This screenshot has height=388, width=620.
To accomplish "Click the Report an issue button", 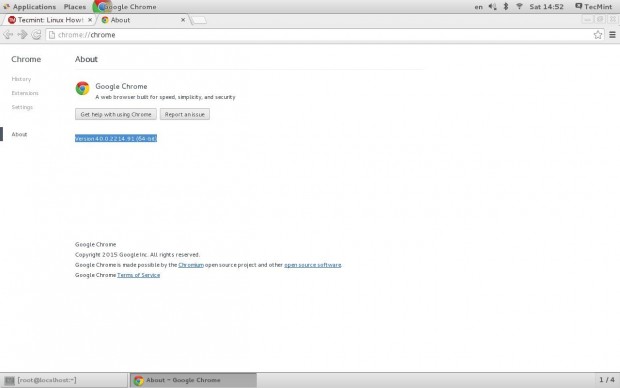I will coord(185,114).
